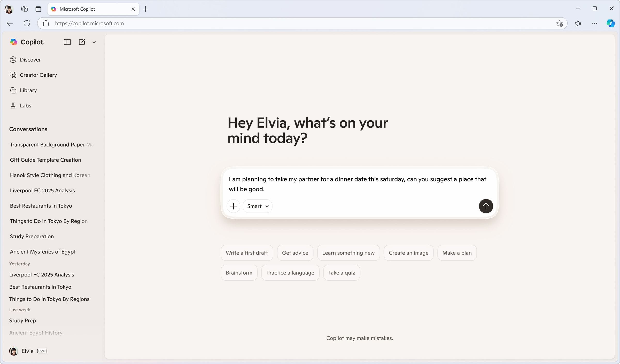Click the plus attach button in composer
This screenshot has height=364, width=620.
233,206
